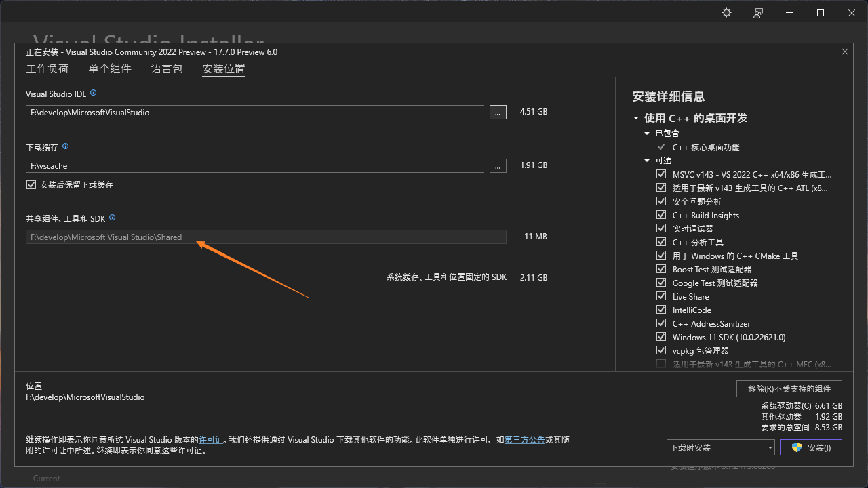Collapse the 可选 group
Image resolution: width=868 pixels, height=488 pixels.
647,161
